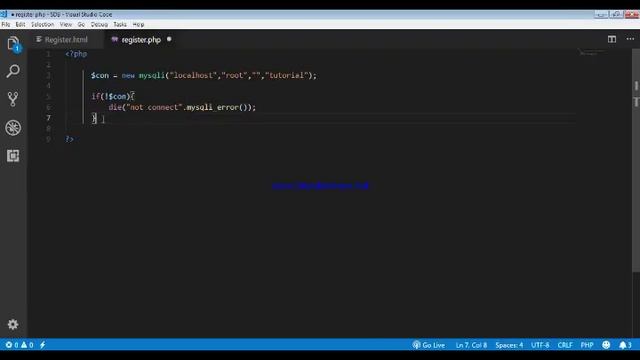The width and height of the screenshot is (640, 360).
Task: Open the Selection menu
Action: 42,24
